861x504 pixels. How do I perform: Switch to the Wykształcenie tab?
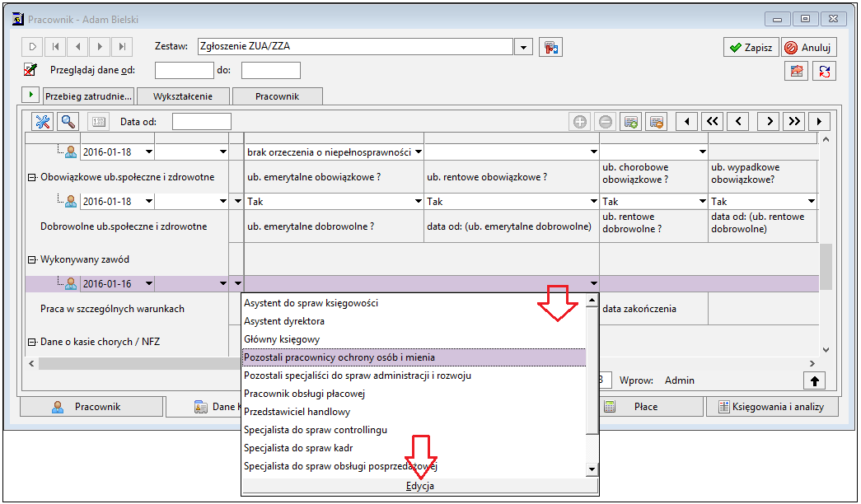point(183,96)
